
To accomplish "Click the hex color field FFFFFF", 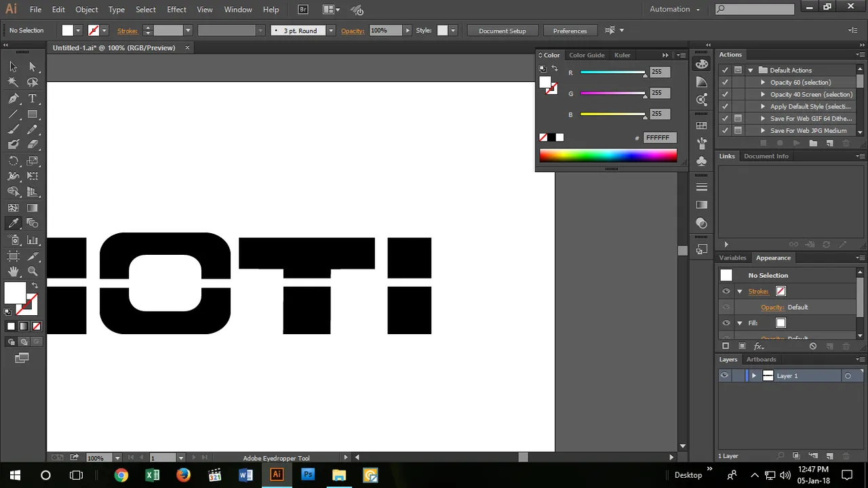I will coord(660,138).
